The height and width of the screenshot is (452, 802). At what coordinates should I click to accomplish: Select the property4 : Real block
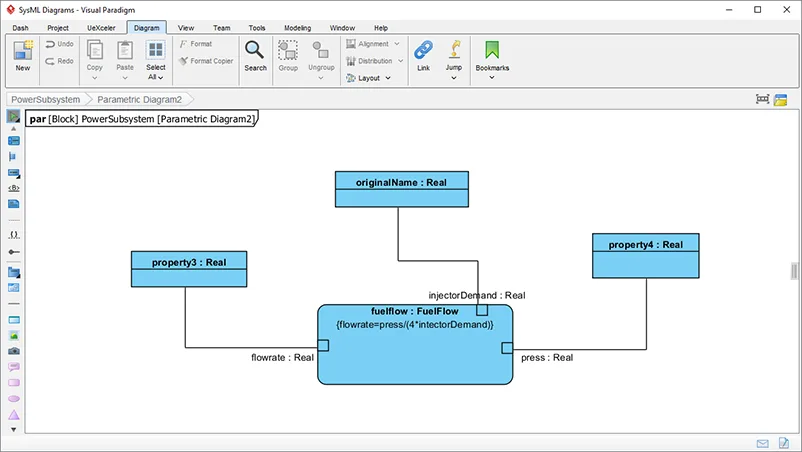(x=645, y=256)
